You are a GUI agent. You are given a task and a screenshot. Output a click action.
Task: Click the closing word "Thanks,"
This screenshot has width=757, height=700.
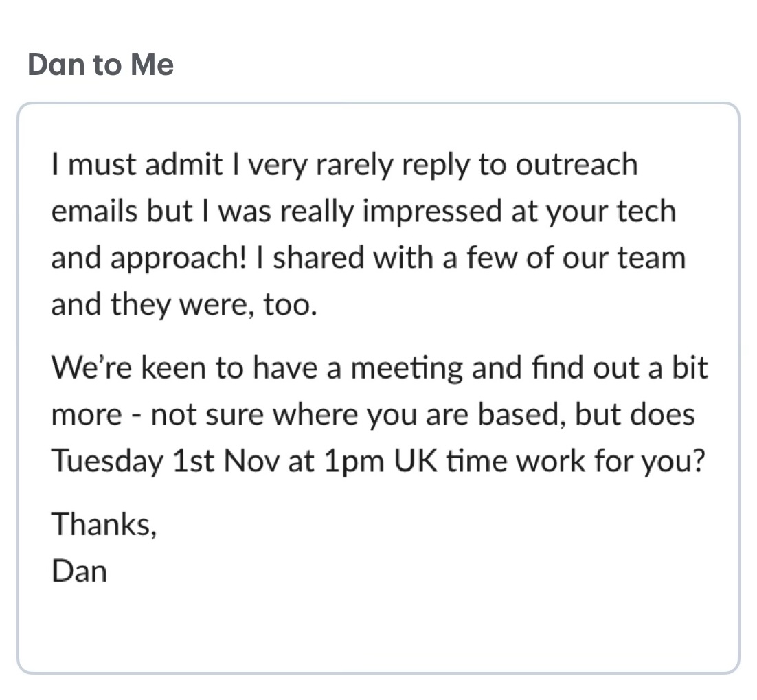pyautogui.click(x=104, y=525)
